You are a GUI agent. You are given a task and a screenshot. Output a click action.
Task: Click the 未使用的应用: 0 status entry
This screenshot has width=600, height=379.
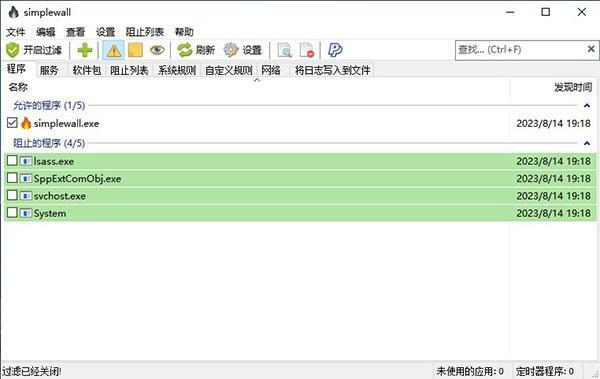click(470, 371)
